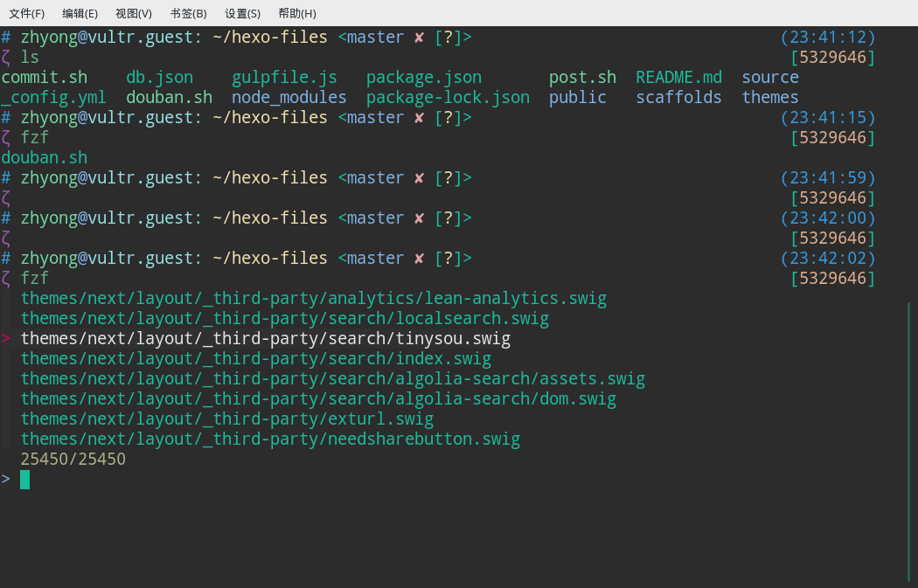Click the 25450/25450 match counter

pos(73,459)
